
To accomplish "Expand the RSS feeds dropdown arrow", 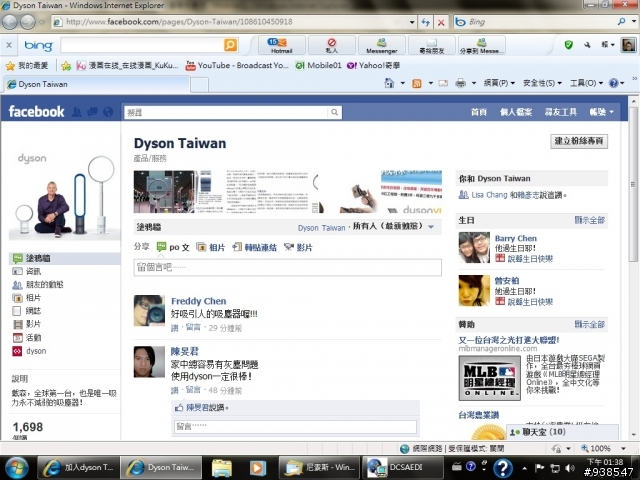I will (431, 83).
